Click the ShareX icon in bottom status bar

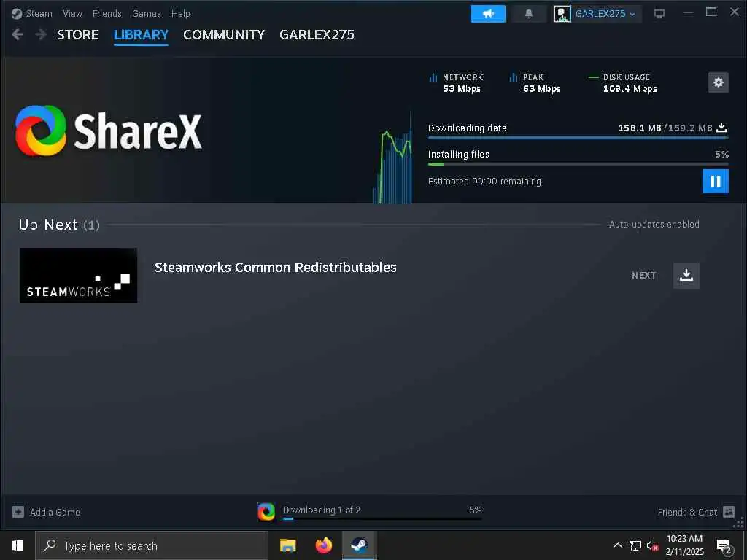(x=266, y=511)
